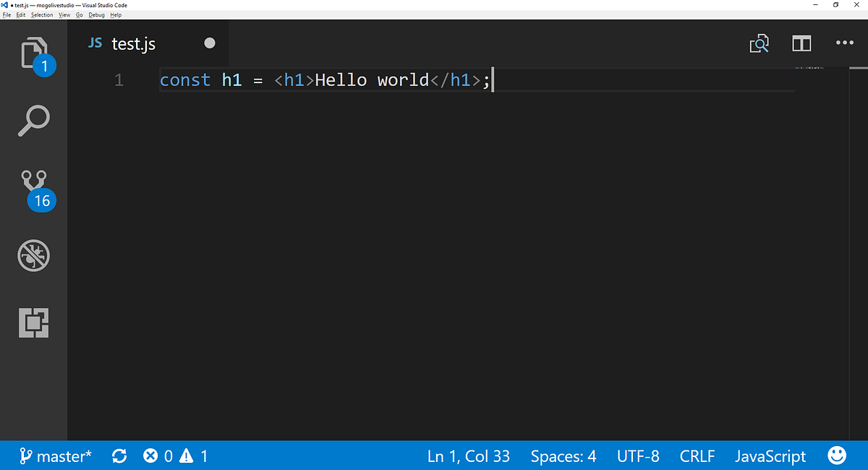This screenshot has height=470, width=868.
Task: Go to line using Ln 1, Col 33
Action: pos(468,456)
